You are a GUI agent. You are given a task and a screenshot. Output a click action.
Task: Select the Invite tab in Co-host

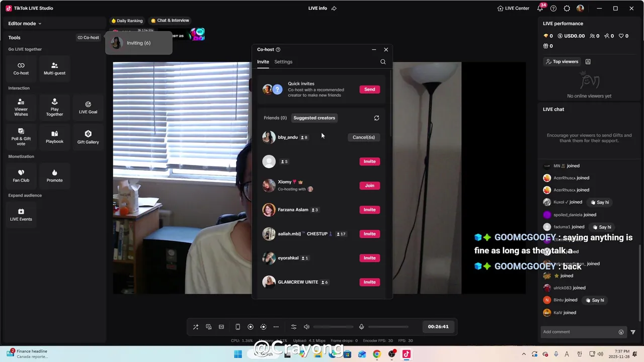(x=263, y=62)
